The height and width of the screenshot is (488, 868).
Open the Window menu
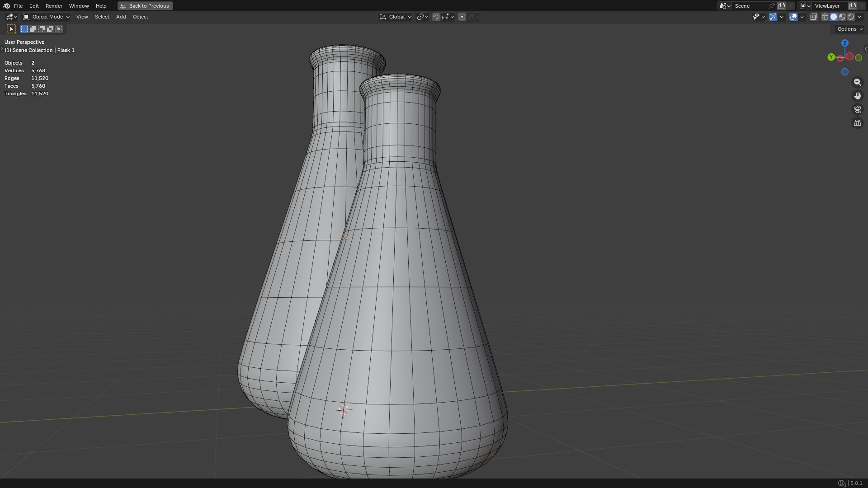[79, 6]
